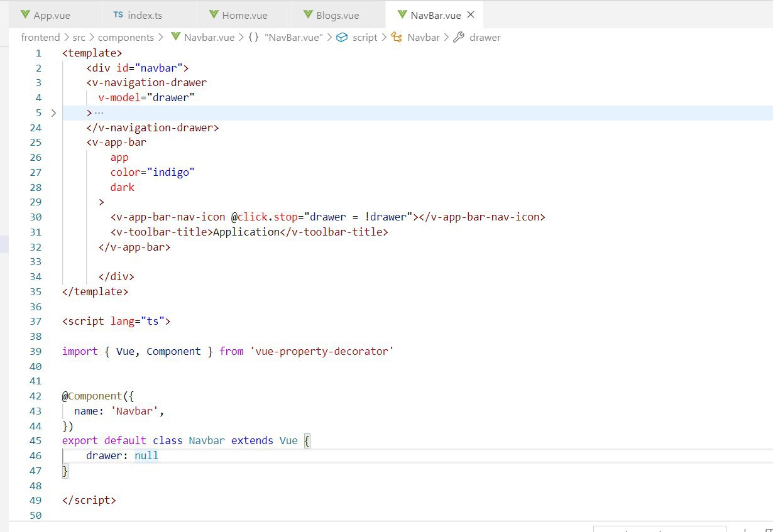
Task: Switch to the Home.vue tab
Action: click(x=244, y=15)
